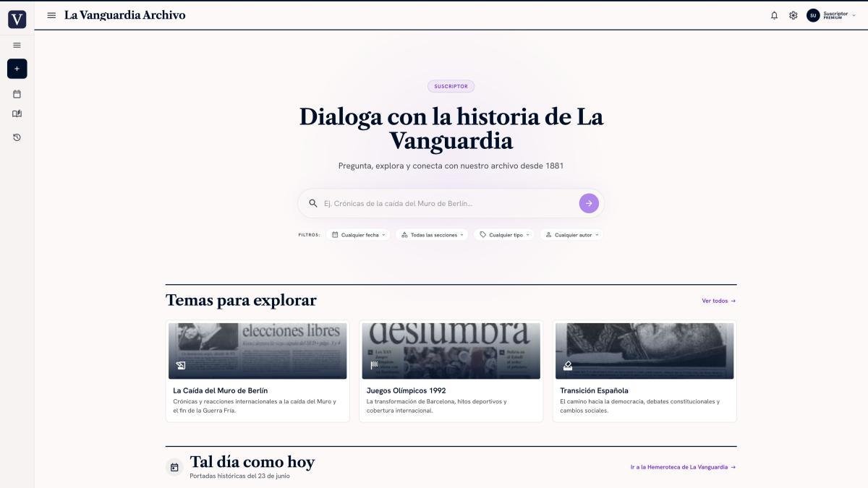Viewport: 868px width, 488px height.
Task: Submit search with purple arrow button
Action: [x=589, y=203]
